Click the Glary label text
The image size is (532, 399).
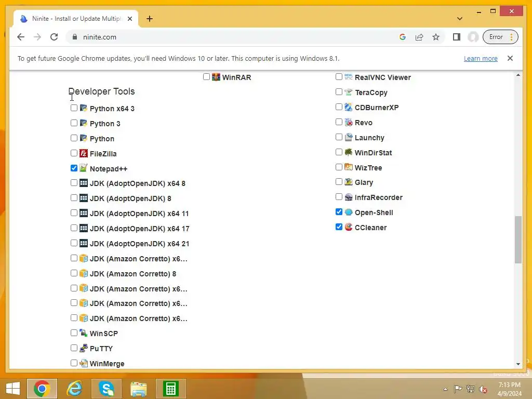pyautogui.click(x=364, y=182)
